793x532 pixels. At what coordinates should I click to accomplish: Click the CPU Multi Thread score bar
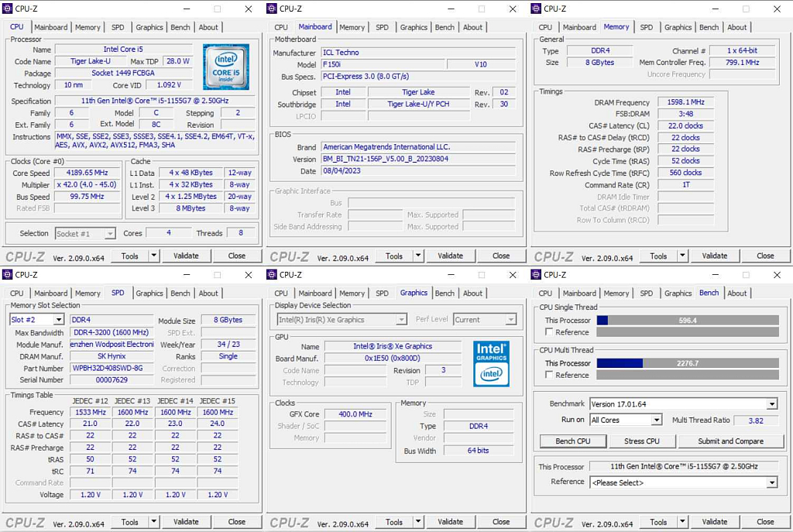tap(687, 363)
